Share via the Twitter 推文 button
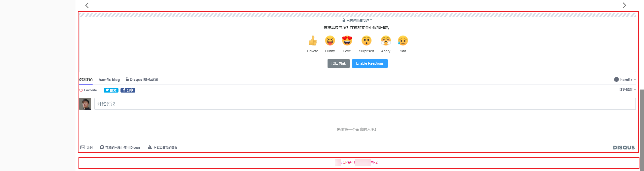644x171 pixels. coord(111,90)
